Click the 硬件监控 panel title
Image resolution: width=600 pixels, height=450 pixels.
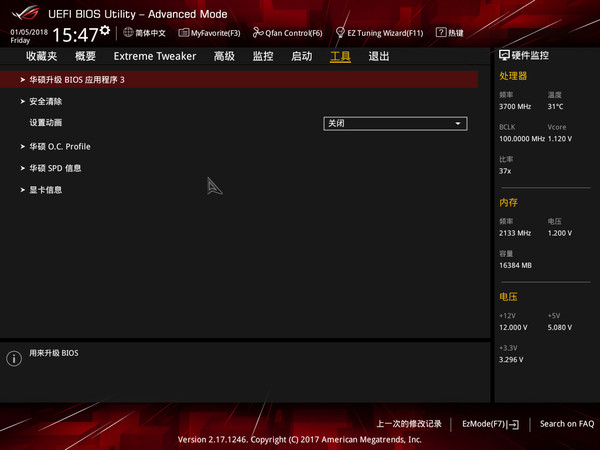point(530,55)
